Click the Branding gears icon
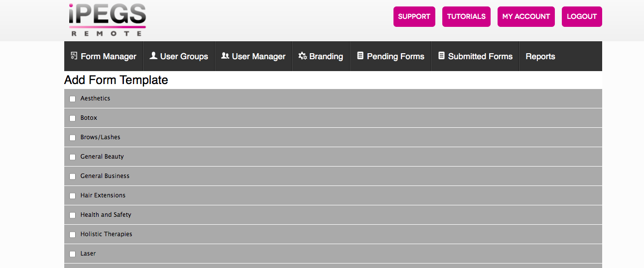Viewport: 644px width, 268px height. 302,56
